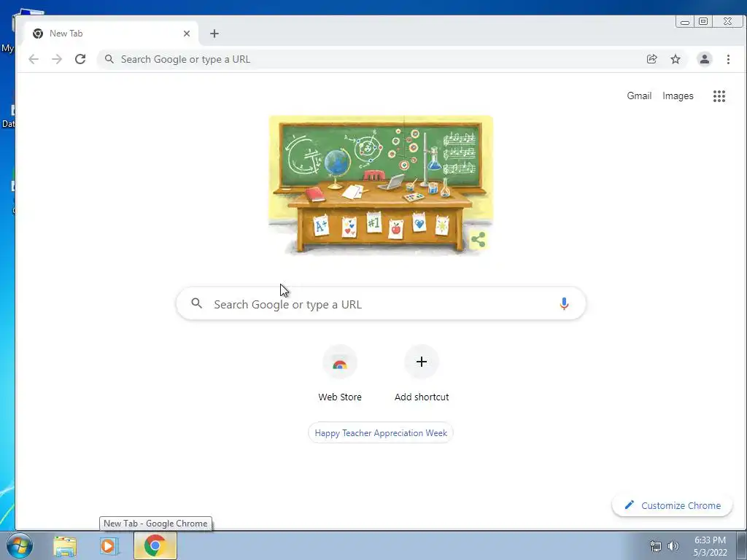747x560 pixels.
Task: Open Gmail link
Action: [639, 96]
